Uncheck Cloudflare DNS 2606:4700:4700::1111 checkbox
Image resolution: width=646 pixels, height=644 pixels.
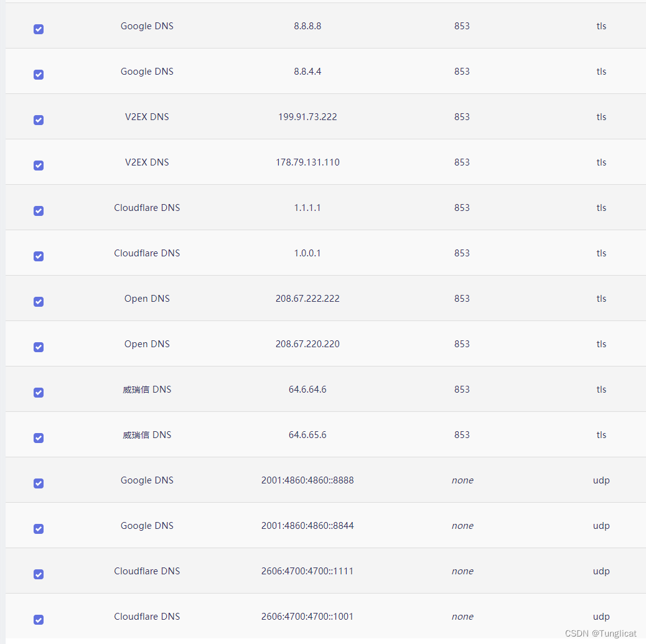click(39, 574)
